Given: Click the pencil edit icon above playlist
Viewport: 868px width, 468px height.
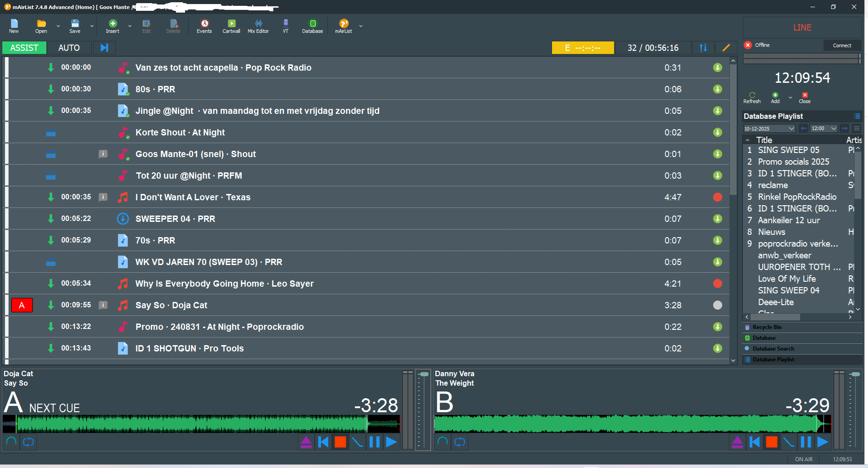Looking at the screenshot, I should click(x=726, y=48).
